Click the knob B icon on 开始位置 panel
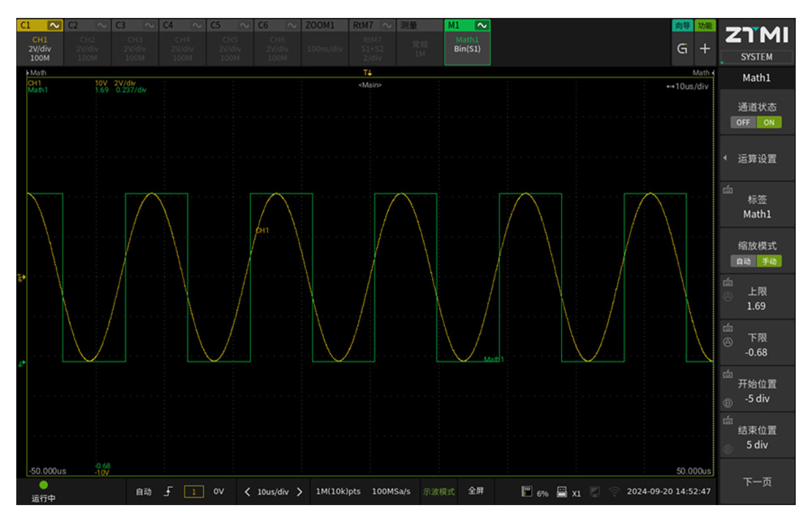This screenshot has height=523, width=812. point(728,403)
